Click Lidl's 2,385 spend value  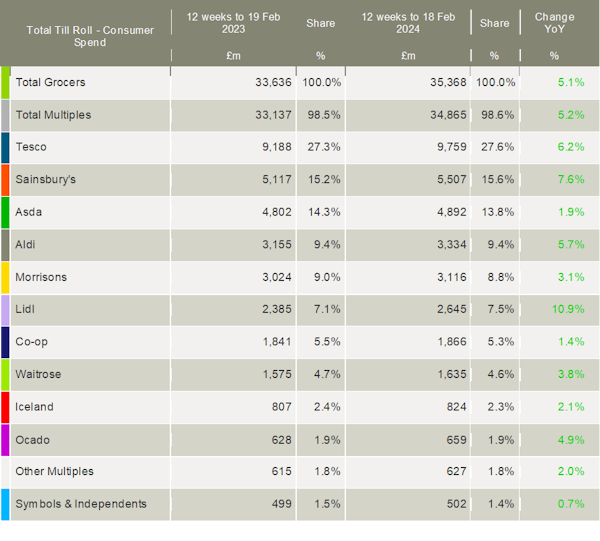pyautogui.click(x=277, y=309)
